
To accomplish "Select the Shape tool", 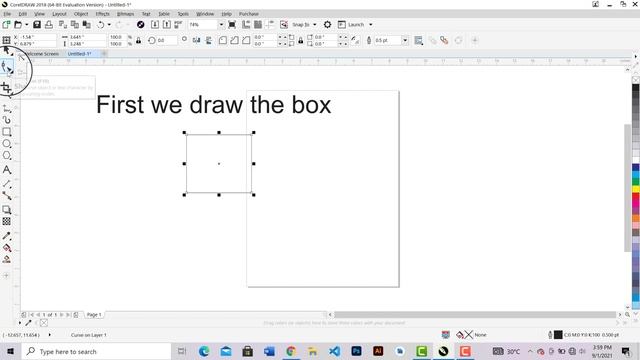I will pos(7,67).
